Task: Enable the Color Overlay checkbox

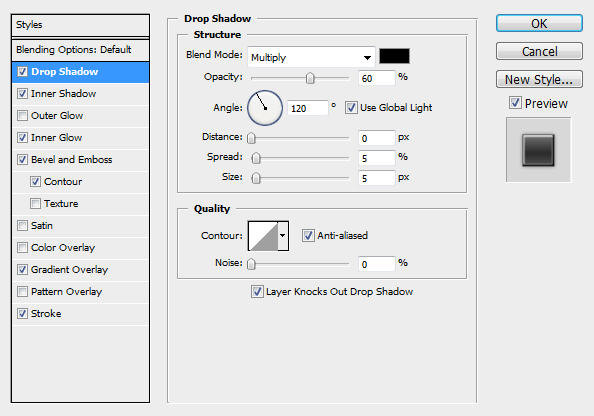Action: click(x=22, y=247)
